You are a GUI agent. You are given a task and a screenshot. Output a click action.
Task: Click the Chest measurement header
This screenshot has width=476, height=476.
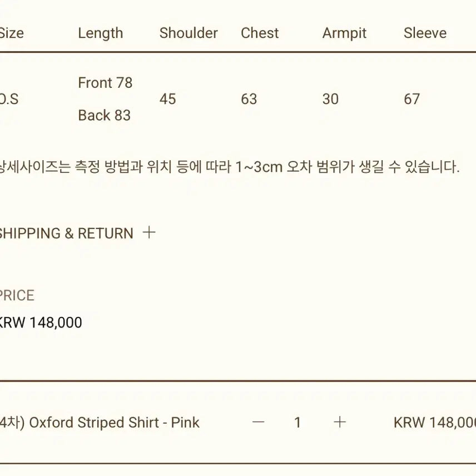click(x=259, y=33)
